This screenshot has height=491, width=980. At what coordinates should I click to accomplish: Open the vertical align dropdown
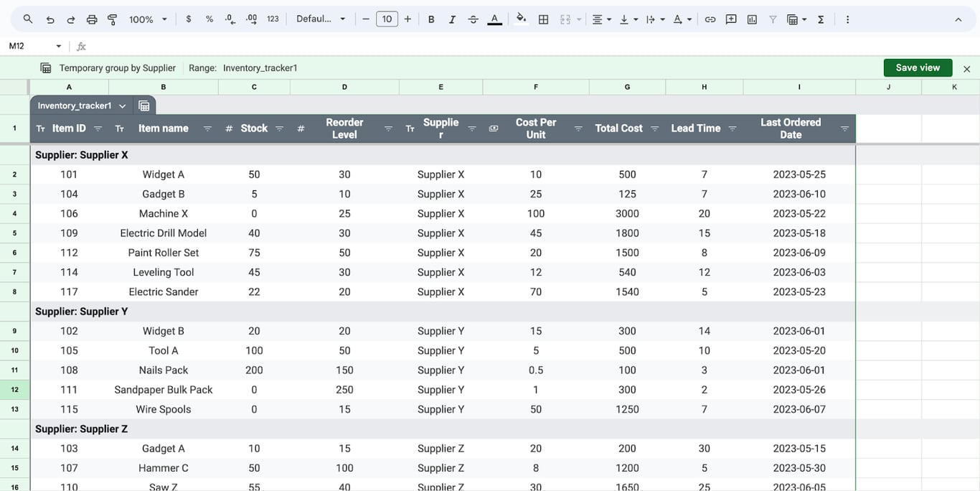point(628,19)
